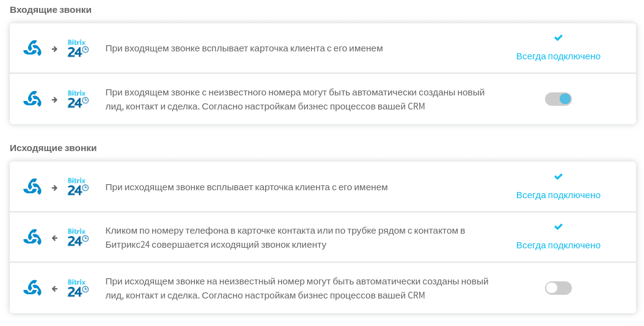Click the 'Исходящие звонки' section heading
This screenshot has height=326, width=644.
(53, 148)
